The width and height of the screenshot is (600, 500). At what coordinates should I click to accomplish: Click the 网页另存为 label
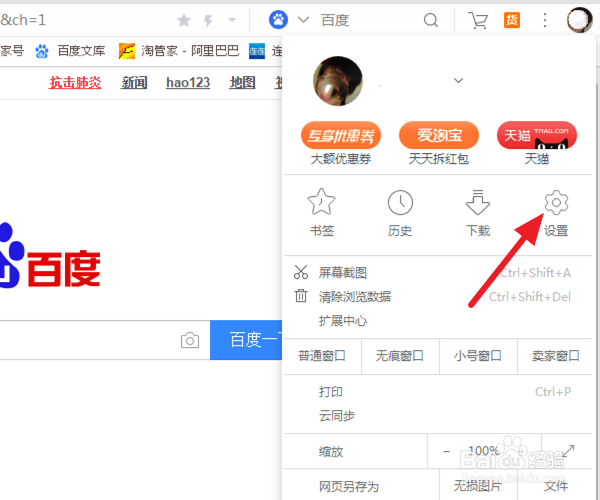[x=349, y=487]
